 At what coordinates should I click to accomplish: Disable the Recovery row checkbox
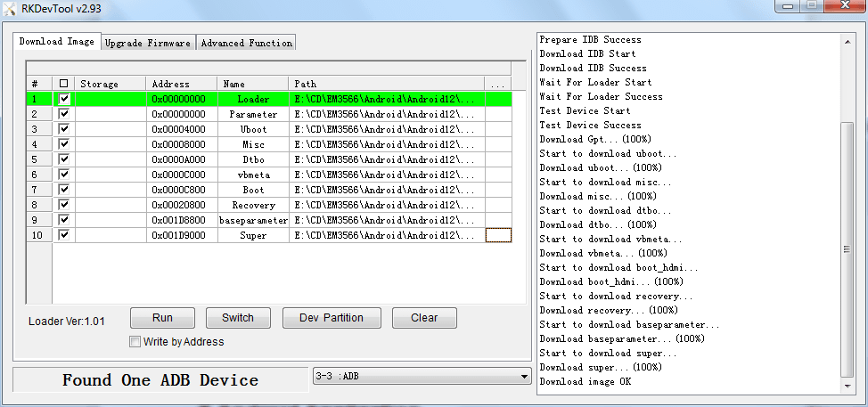click(x=64, y=205)
